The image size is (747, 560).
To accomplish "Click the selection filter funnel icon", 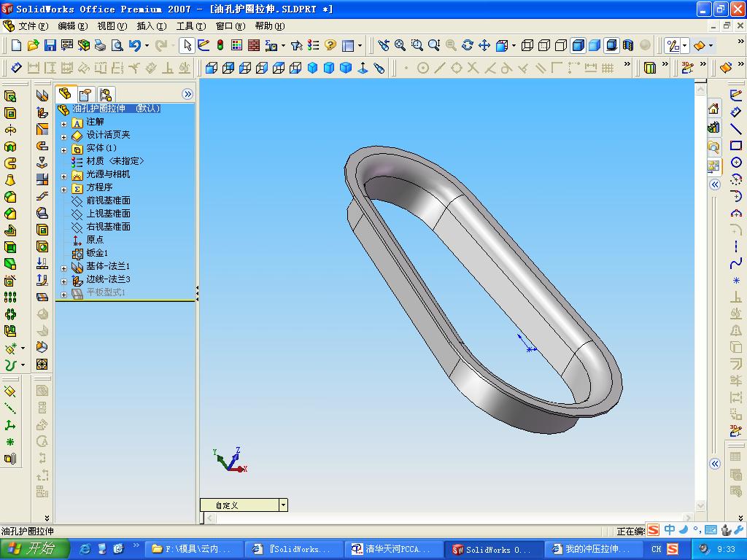I will [x=296, y=45].
